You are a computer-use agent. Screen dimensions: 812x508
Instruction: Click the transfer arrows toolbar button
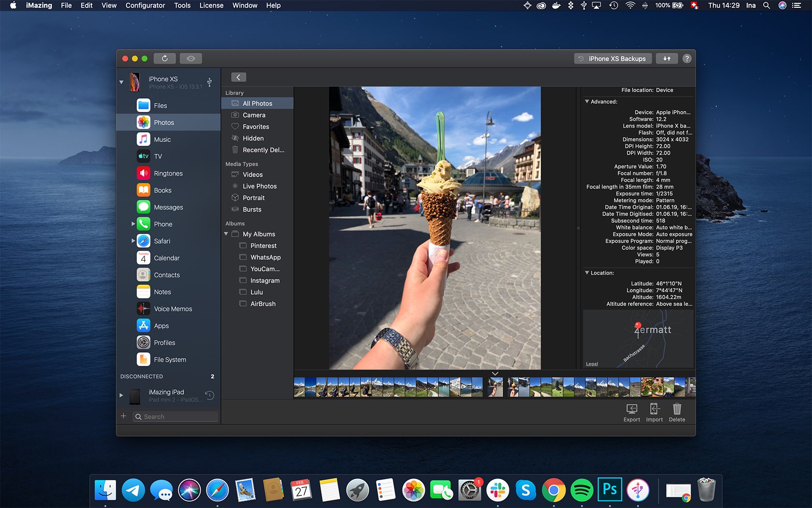[667, 59]
